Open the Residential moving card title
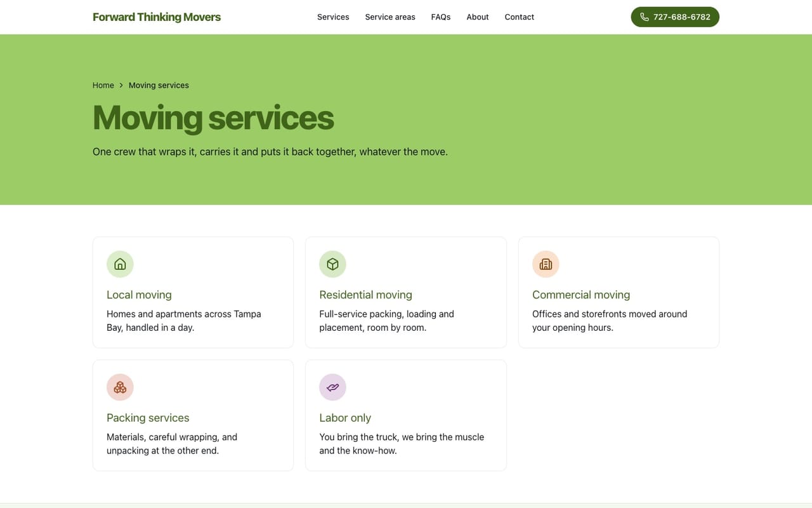812x508 pixels. (x=365, y=295)
